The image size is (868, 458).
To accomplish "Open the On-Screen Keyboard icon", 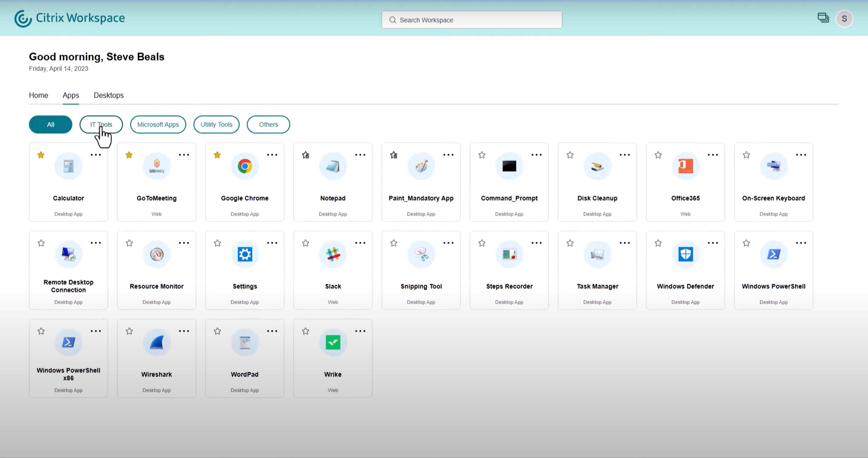I will (774, 166).
